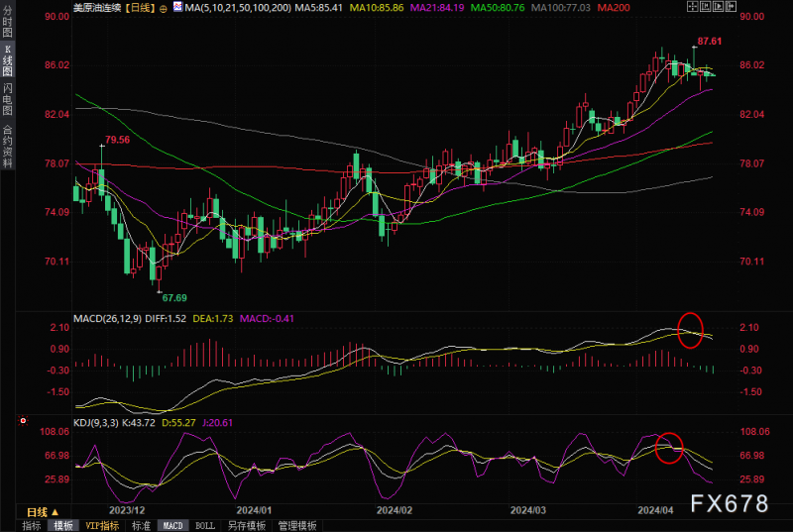
Task: Expand the 日线 period dropdown
Action: 43,512
